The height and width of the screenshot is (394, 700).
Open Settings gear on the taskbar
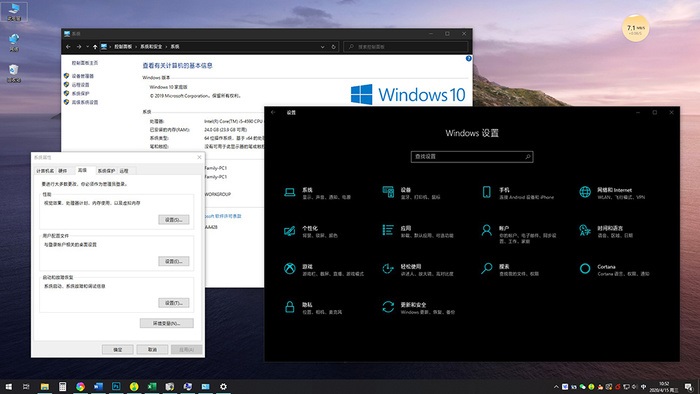223,387
